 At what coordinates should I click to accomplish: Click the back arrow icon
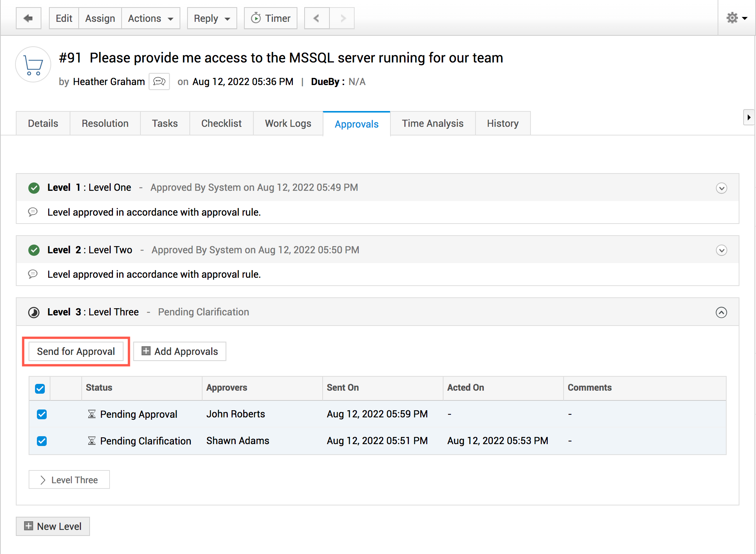pos(28,18)
